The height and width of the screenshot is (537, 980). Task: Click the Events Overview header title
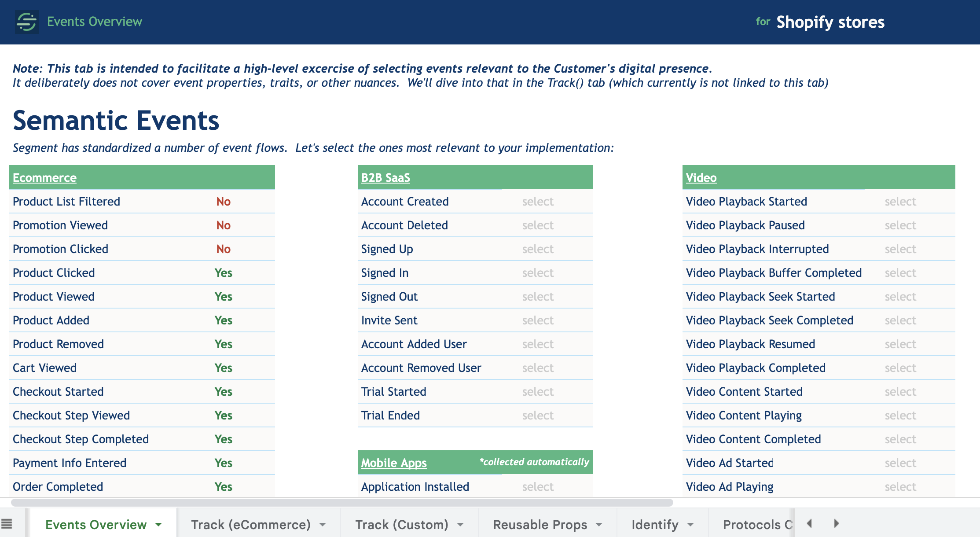click(95, 22)
